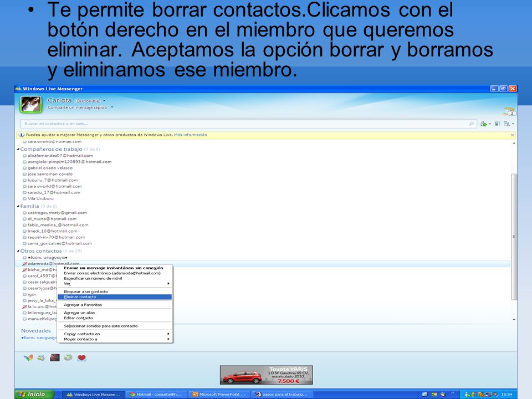Image resolution: width=532 pixels, height=399 pixels.
Task: Open the show menu icon at toolbar end
Action: (508, 124)
